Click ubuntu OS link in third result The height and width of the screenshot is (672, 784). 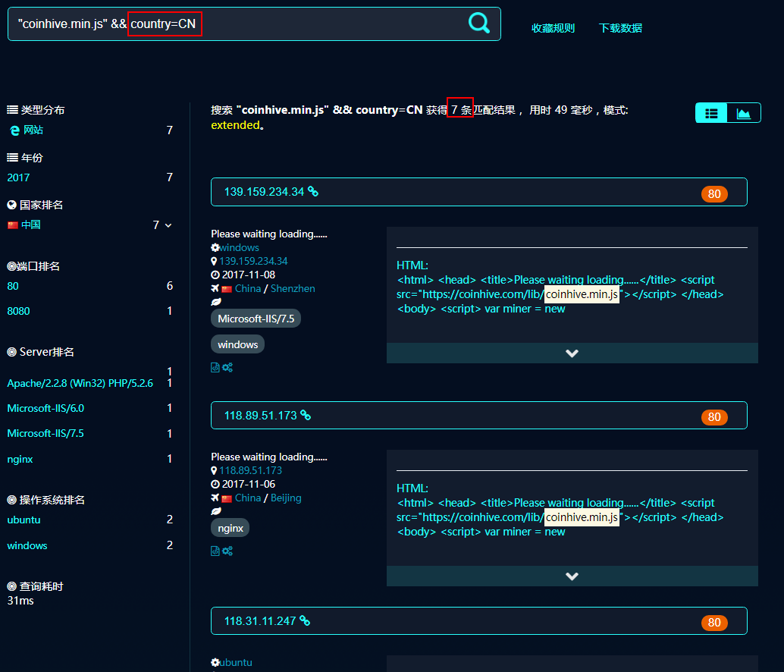point(236,662)
